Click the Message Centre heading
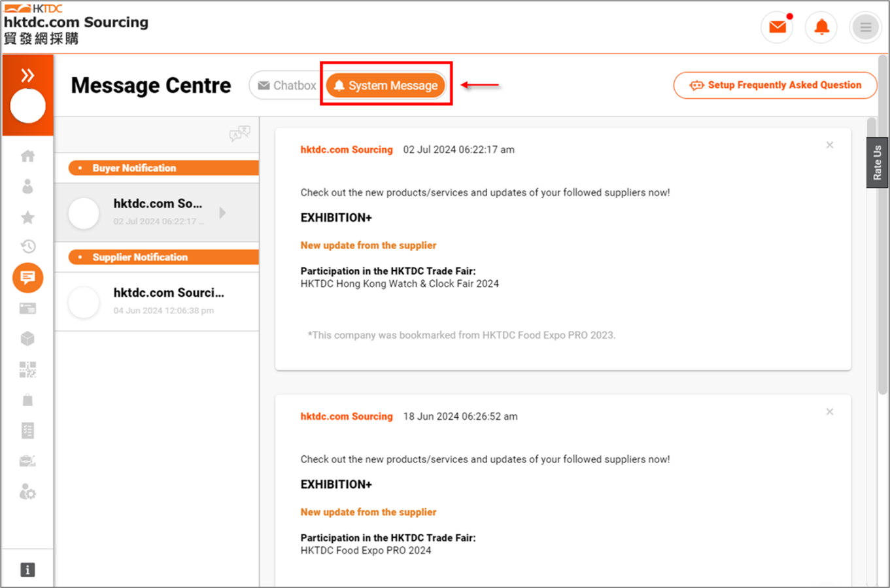The width and height of the screenshot is (890, 588). tap(151, 86)
